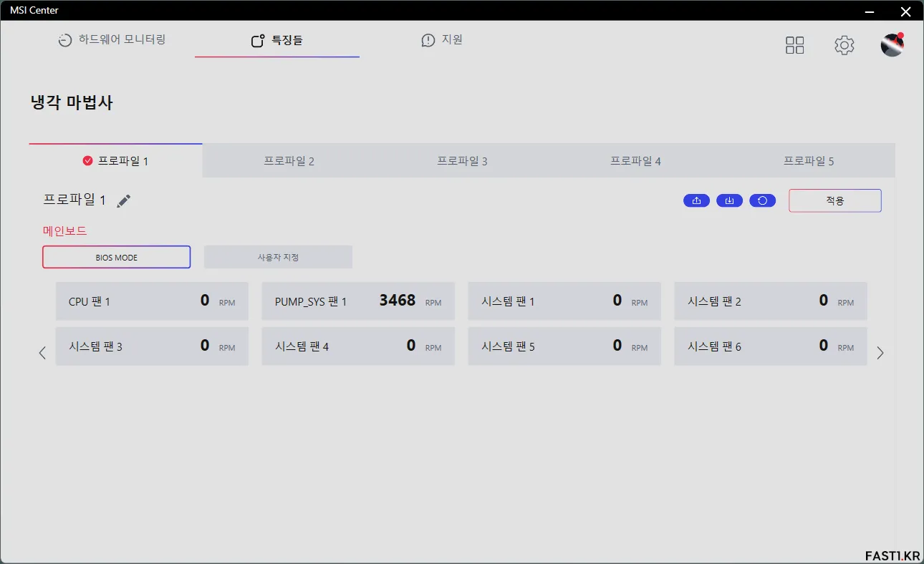Viewport: 924px width, 564px height.
Task: Select the 프로파일 4 tab
Action: coord(636,161)
